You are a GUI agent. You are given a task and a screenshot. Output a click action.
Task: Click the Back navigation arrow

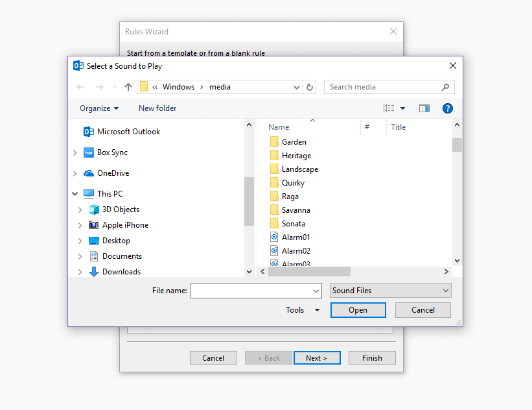80,87
